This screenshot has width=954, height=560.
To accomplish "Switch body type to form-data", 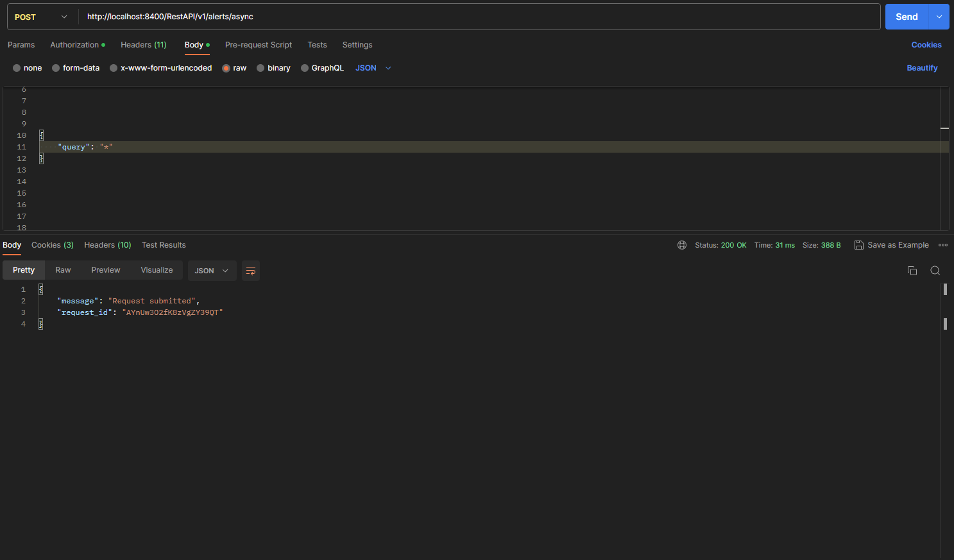I will [x=56, y=67].
